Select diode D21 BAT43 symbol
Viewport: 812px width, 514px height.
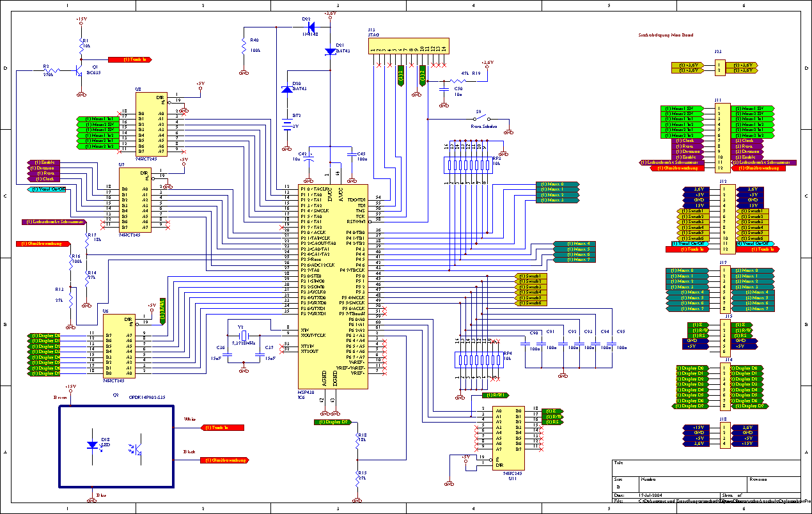click(330, 51)
